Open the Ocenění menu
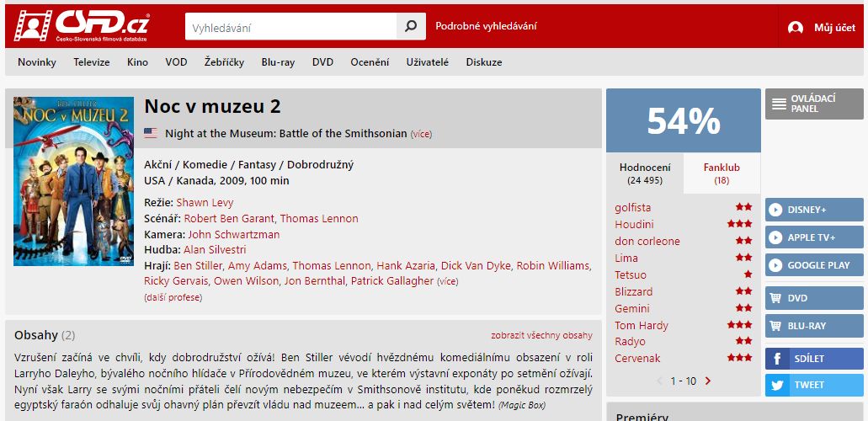868x421 pixels. [370, 62]
